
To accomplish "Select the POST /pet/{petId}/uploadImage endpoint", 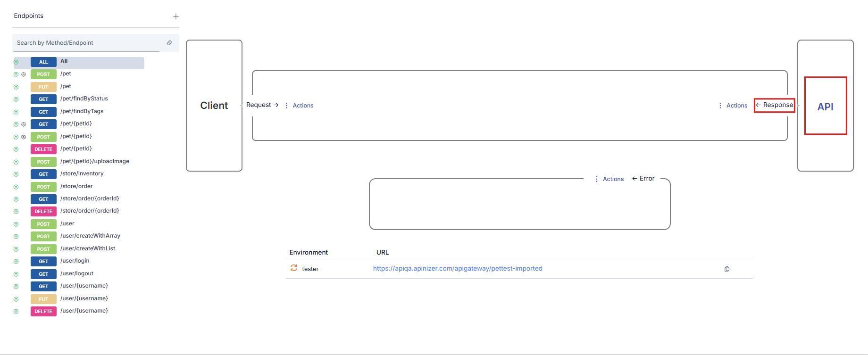I will [x=94, y=162].
